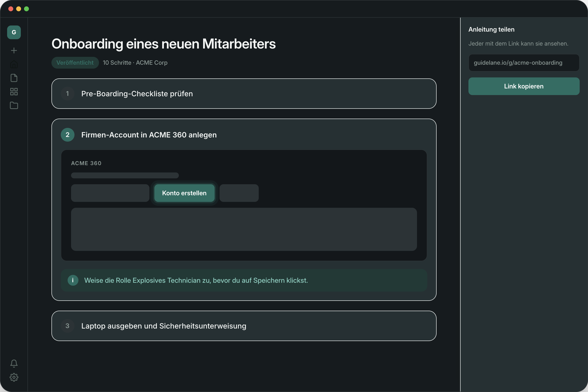
Task: Click the text Jeder mit dem Link kann sie ansehen
Action: (518, 44)
